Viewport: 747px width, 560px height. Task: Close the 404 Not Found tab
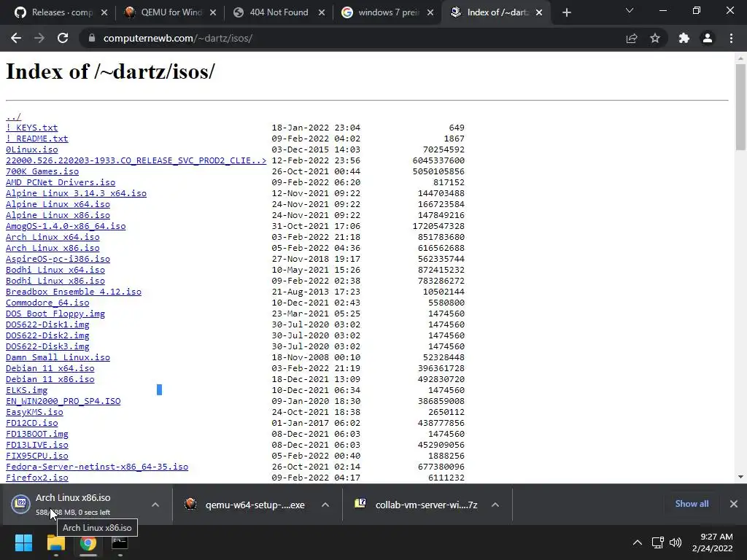pyautogui.click(x=322, y=12)
